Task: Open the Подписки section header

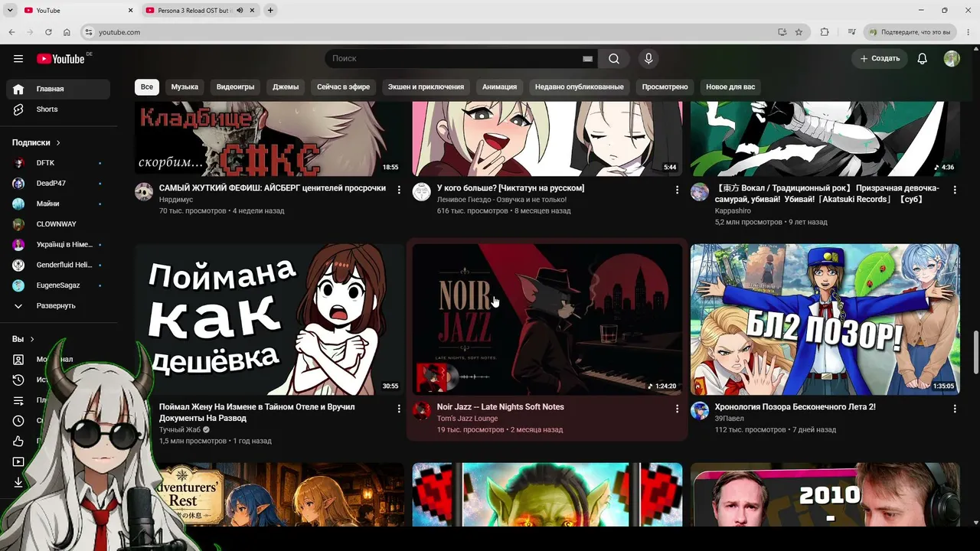Action: (x=36, y=142)
